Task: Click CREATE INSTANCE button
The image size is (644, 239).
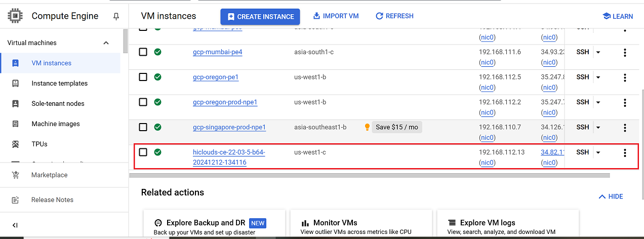Action: coord(260,17)
